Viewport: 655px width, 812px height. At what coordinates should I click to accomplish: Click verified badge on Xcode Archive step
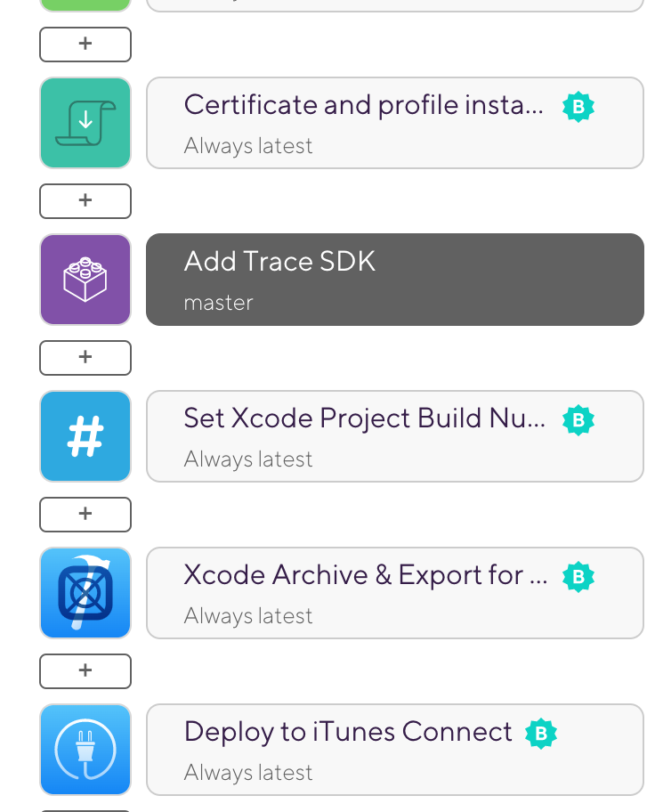click(x=578, y=577)
